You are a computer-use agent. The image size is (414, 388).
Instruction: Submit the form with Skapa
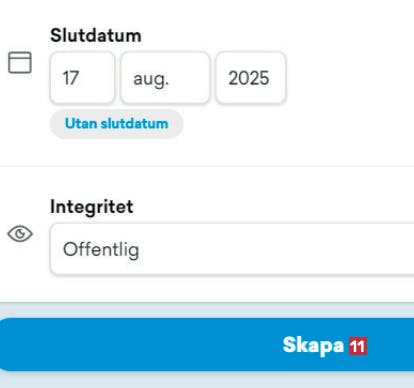pos(207,345)
